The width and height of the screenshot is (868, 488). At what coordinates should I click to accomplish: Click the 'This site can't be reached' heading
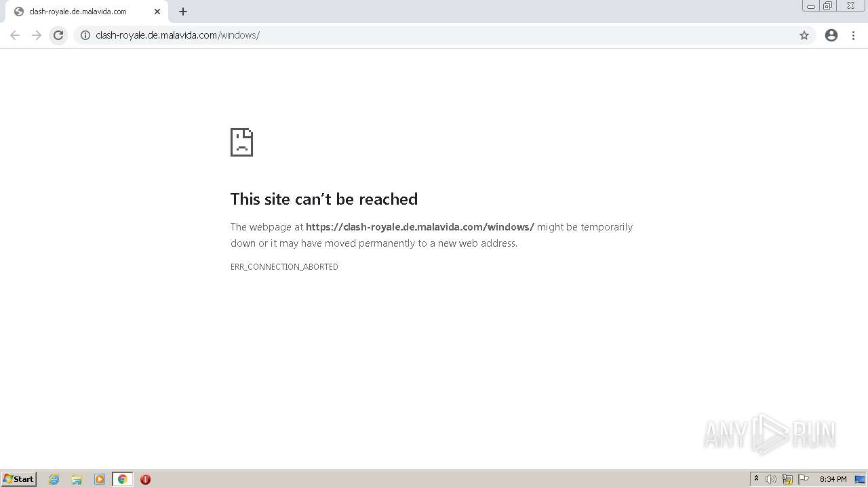(x=324, y=199)
